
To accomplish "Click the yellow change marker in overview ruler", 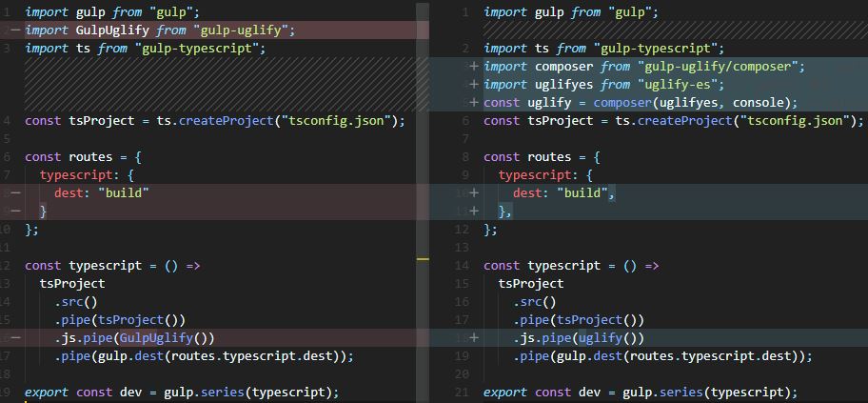I will point(423,259).
